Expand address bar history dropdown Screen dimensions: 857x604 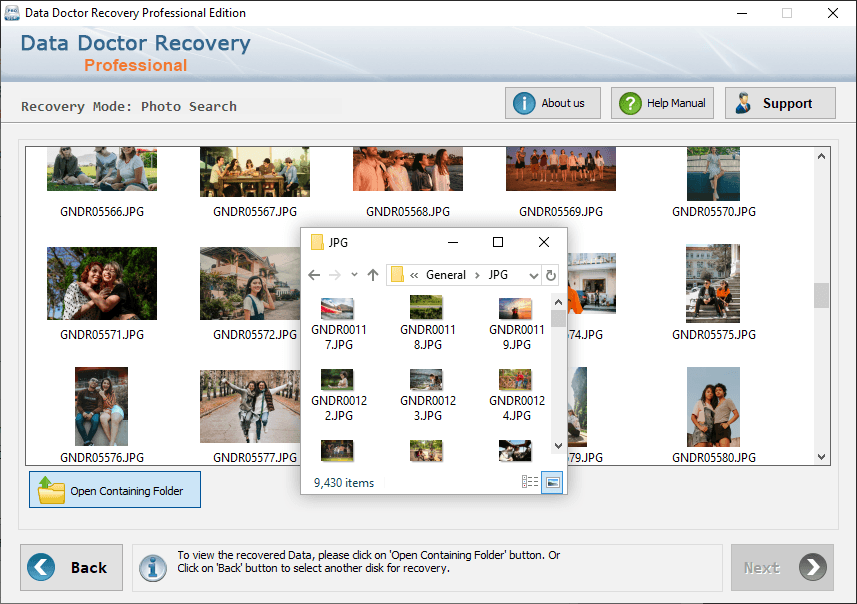click(x=534, y=275)
